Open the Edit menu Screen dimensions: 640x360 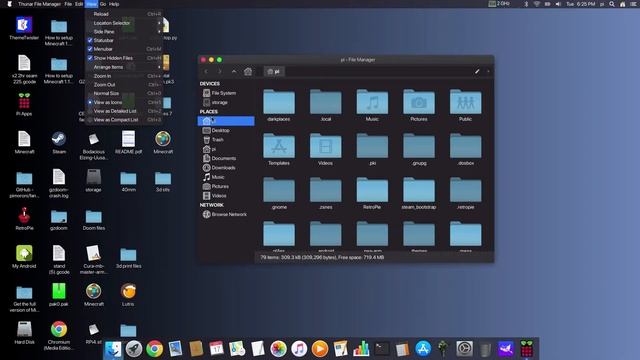point(79,4)
